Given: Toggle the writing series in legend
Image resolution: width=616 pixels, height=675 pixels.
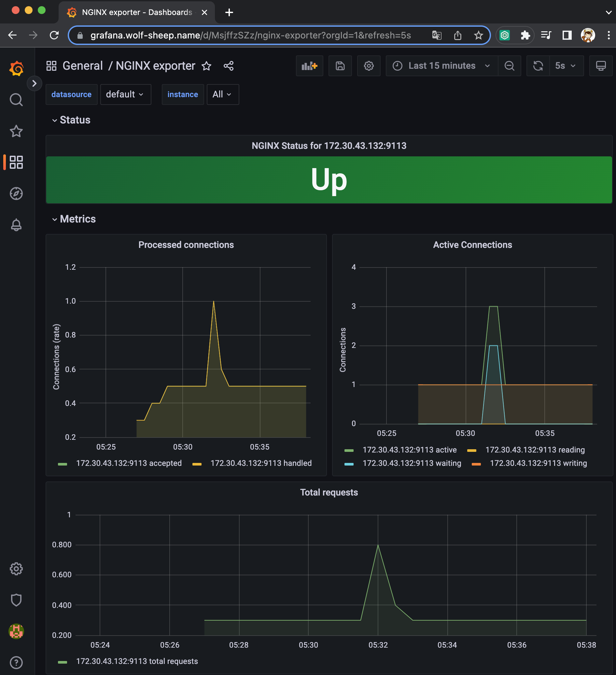Looking at the screenshot, I should 539,463.
